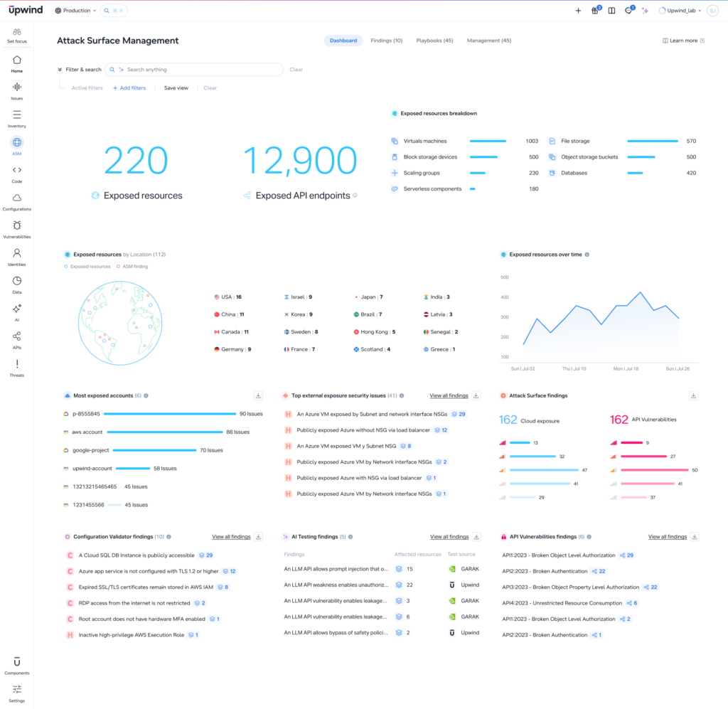Download Most exposed accounts list
The width and height of the screenshot is (728, 709).
pos(258,395)
